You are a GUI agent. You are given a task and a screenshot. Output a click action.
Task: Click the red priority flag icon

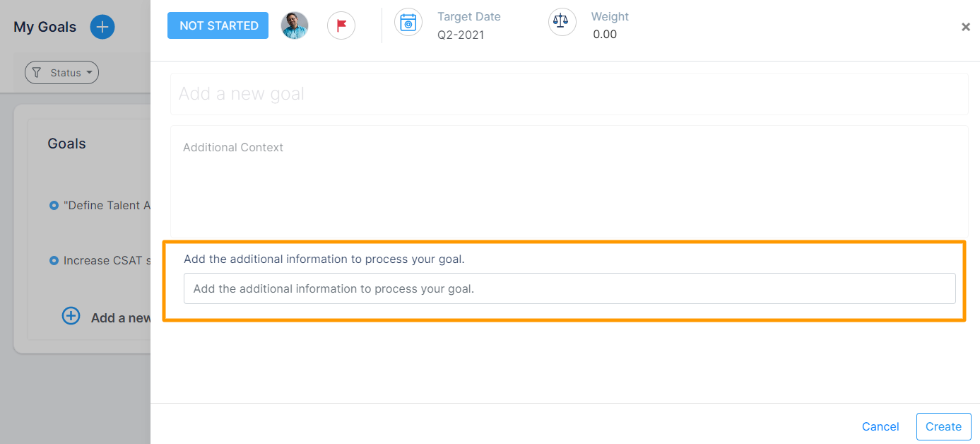pos(341,25)
